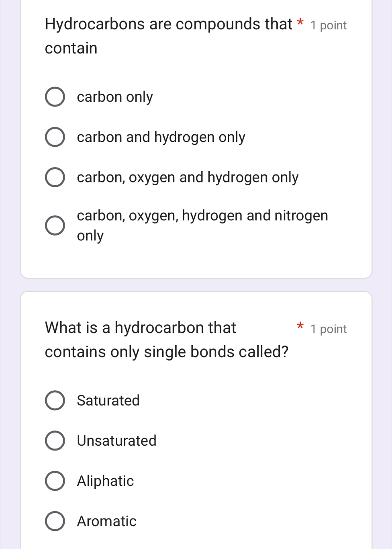Click the 'Aromatic' answer label text
Screen dimensions: 392x549
(107, 521)
